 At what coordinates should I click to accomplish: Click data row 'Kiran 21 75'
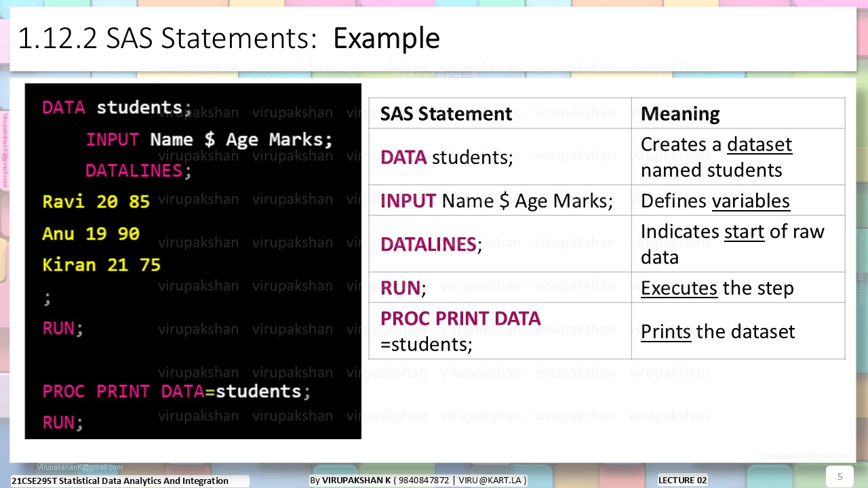click(x=102, y=265)
